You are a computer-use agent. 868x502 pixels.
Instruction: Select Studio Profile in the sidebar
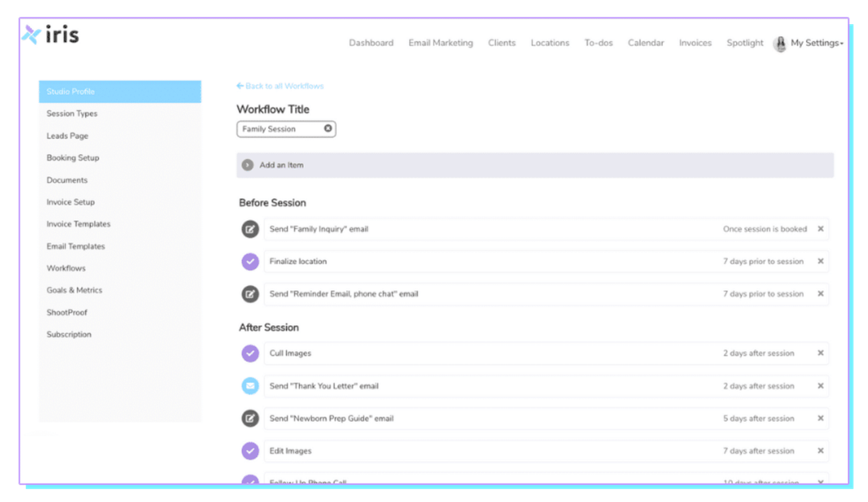pos(120,92)
